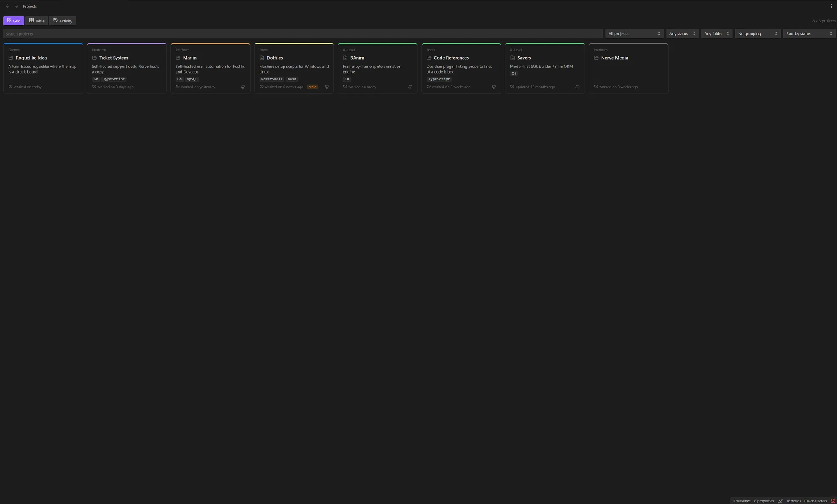Open the Any status filter dropdown
The width and height of the screenshot is (837, 504).
point(682,33)
